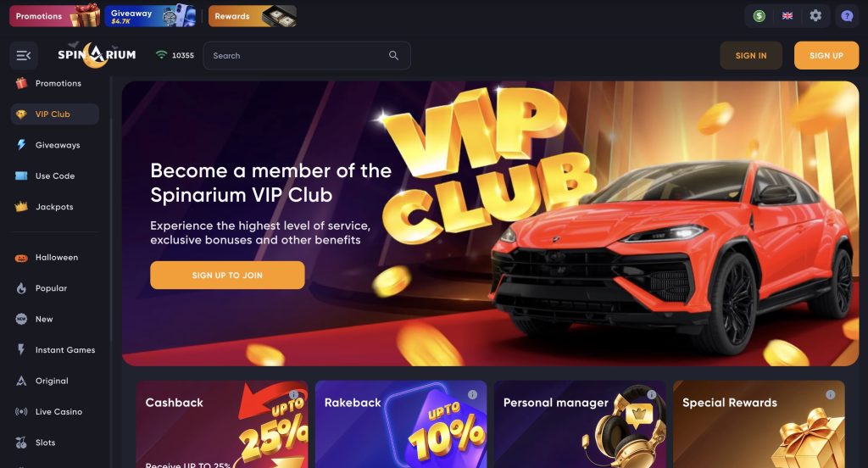Viewport: 868px width, 468px height.
Task: Click the Spinarium logo
Action: 97,55
